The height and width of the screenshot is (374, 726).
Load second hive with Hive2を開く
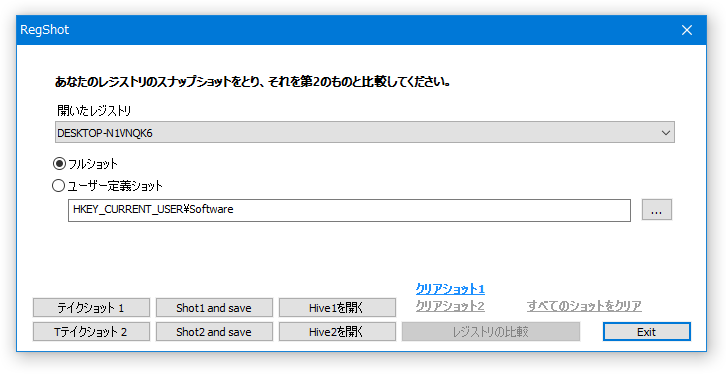point(337,332)
